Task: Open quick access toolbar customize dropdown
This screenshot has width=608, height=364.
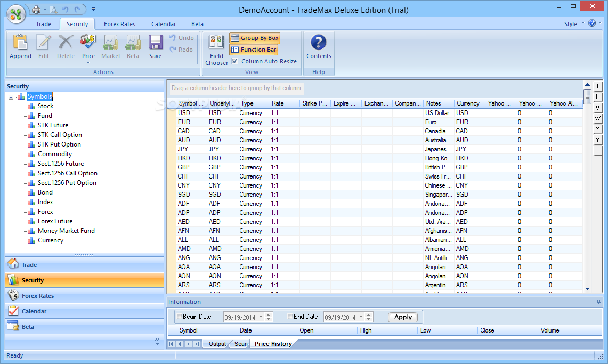Action: coord(93,9)
